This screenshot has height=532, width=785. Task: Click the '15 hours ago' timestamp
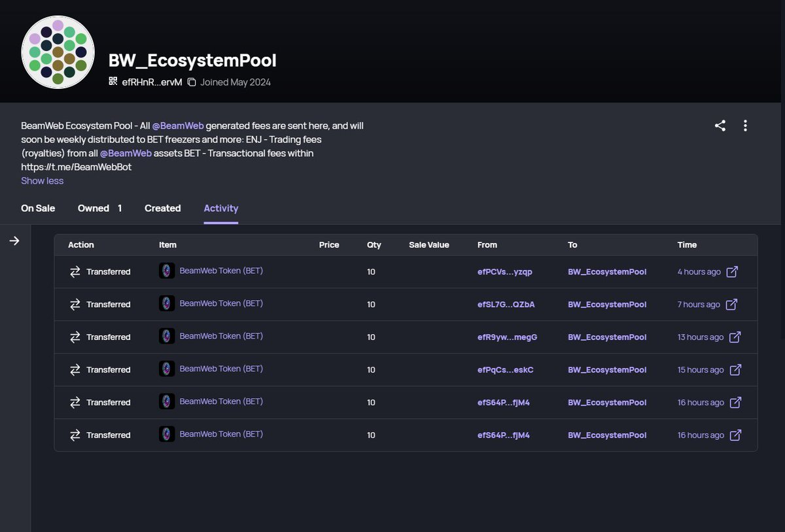(x=701, y=369)
